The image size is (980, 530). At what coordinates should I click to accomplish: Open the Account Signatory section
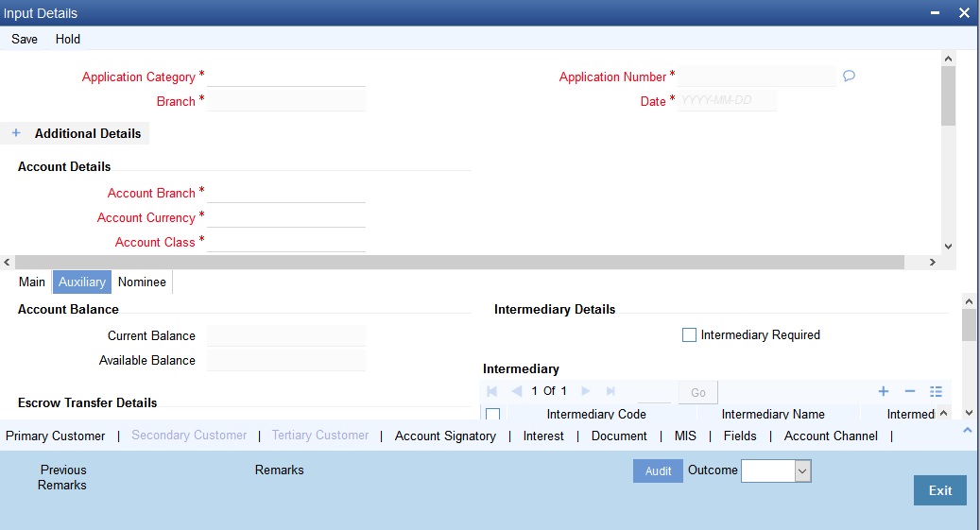(x=445, y=436)
